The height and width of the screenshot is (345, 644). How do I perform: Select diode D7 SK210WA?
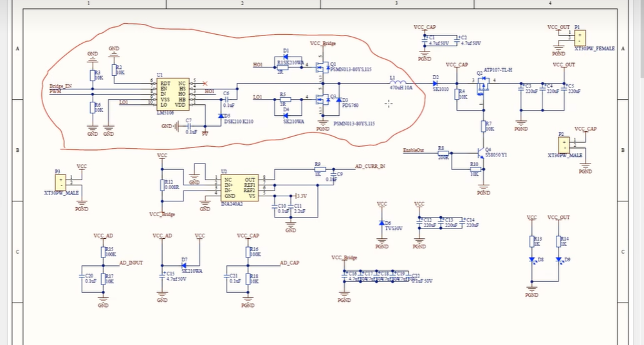(x=184, y=265)
